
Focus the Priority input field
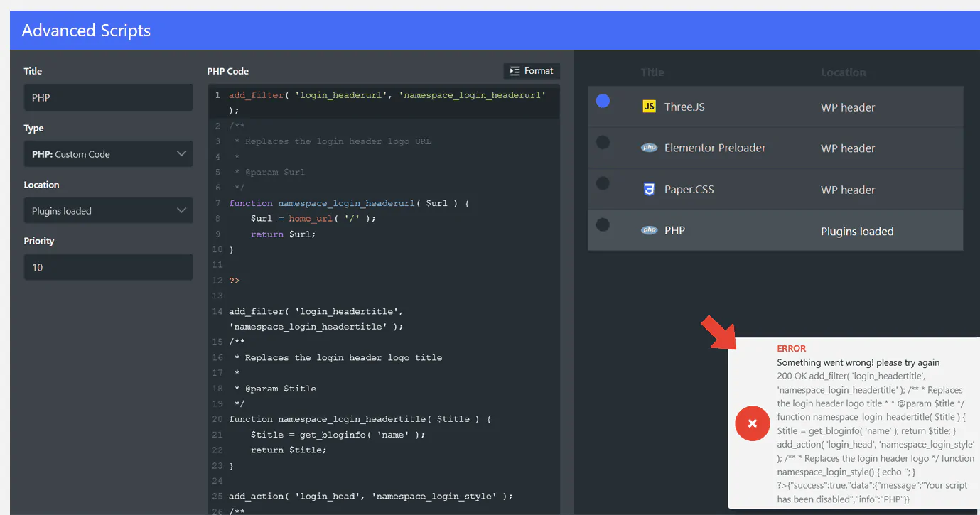[x=108, y=267]
